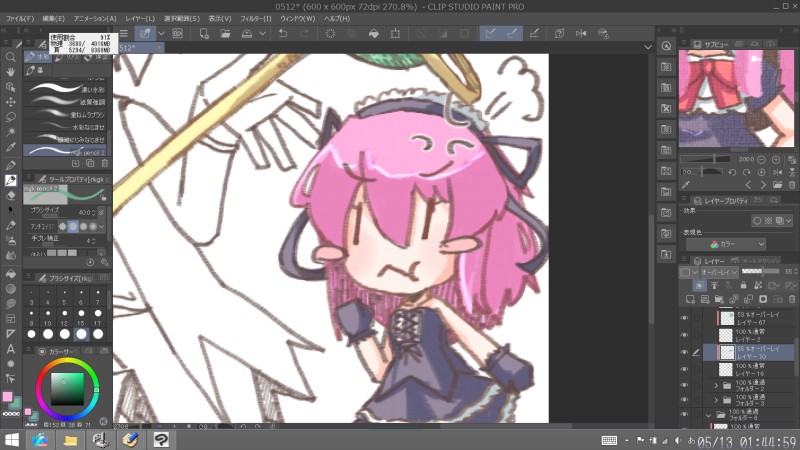
Task: Open the 編集(E) menu
Action: coord(53,18)
